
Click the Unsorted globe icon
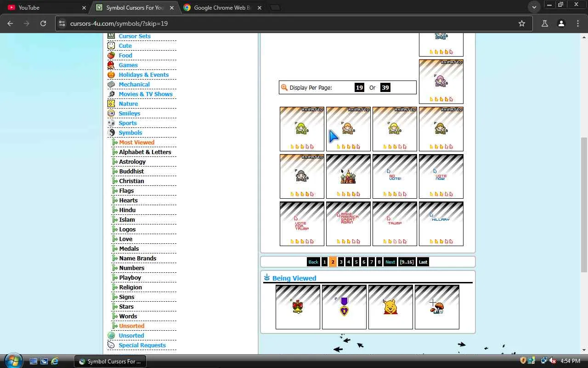point(111,335)
